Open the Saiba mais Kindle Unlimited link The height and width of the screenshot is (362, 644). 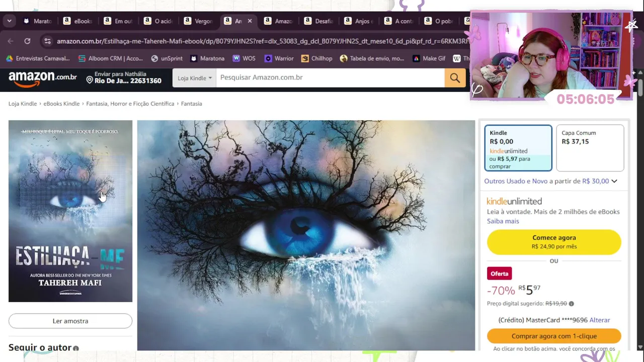pos(503,221)
